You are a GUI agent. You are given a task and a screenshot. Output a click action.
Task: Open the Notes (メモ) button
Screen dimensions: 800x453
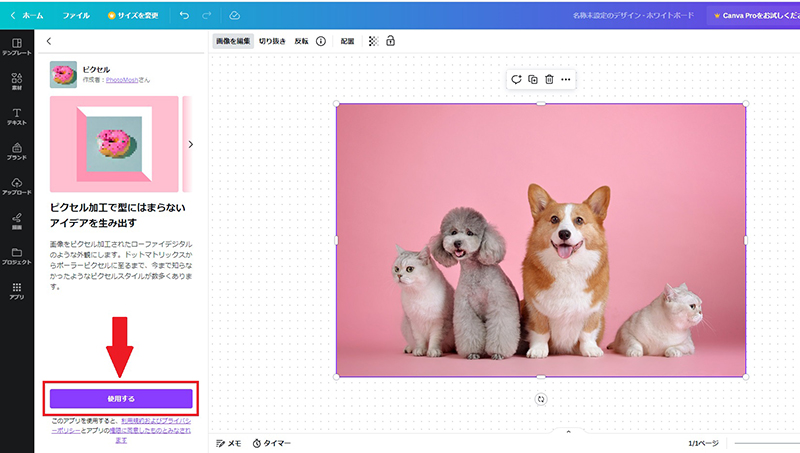[229, 443]
